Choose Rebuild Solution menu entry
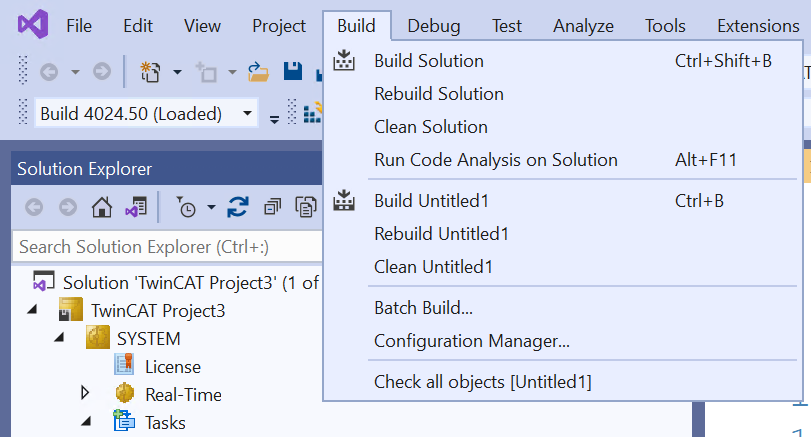Screen dimensions: 811x437 click(563, 94)
